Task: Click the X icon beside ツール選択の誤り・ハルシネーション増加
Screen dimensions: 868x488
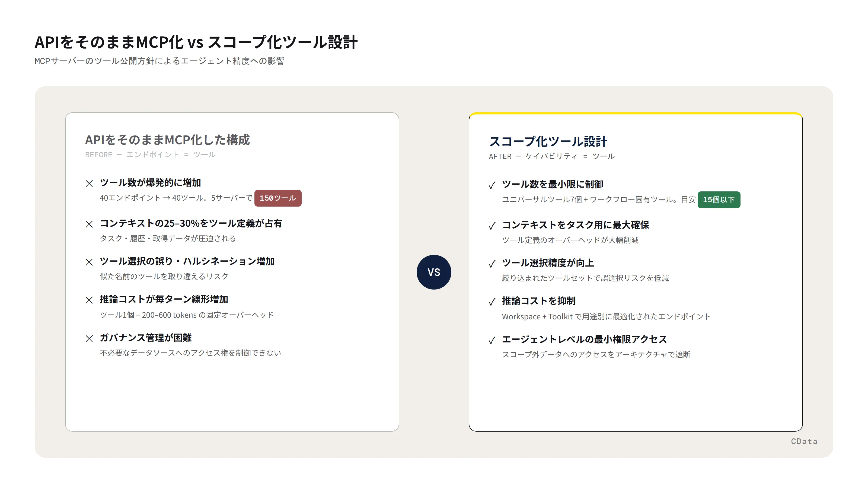Action: click(x=89, y=262)
